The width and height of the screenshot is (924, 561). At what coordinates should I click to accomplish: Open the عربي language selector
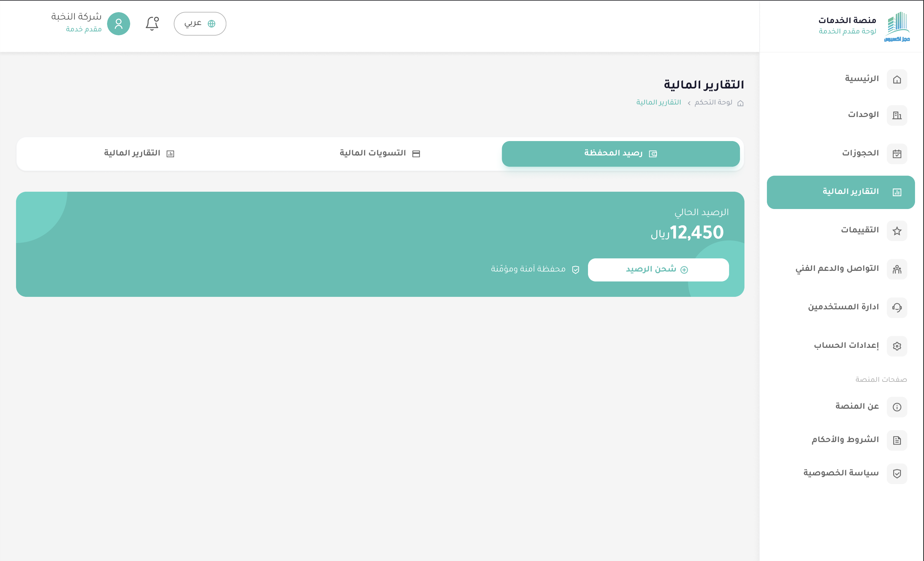point(200,24)
